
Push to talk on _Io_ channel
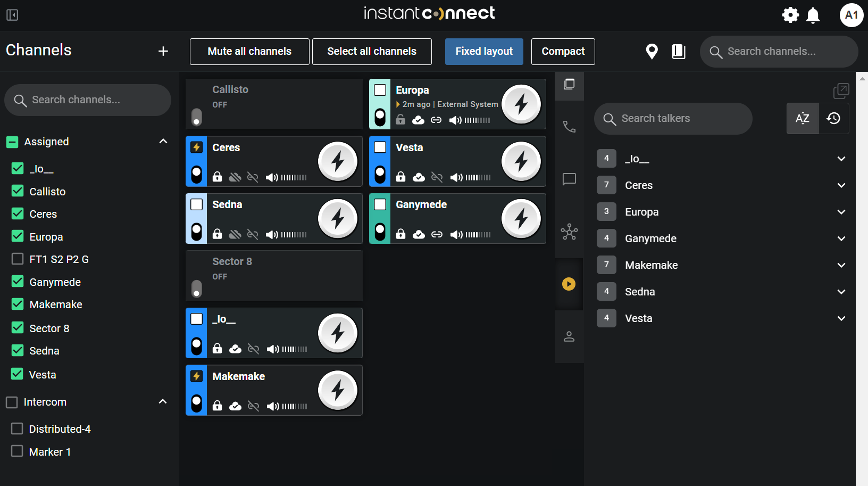[338, 333]
